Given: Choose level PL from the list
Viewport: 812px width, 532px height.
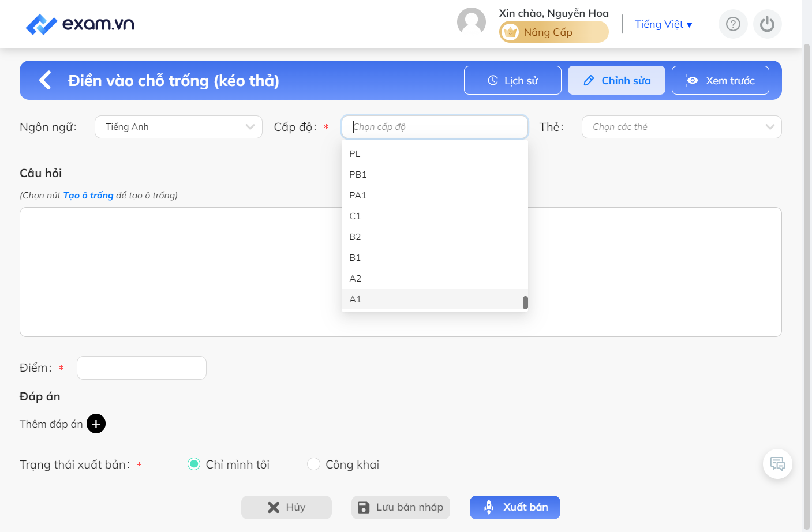Looking at the screenshot, I should pyautogui.click(x=435, y=154).
